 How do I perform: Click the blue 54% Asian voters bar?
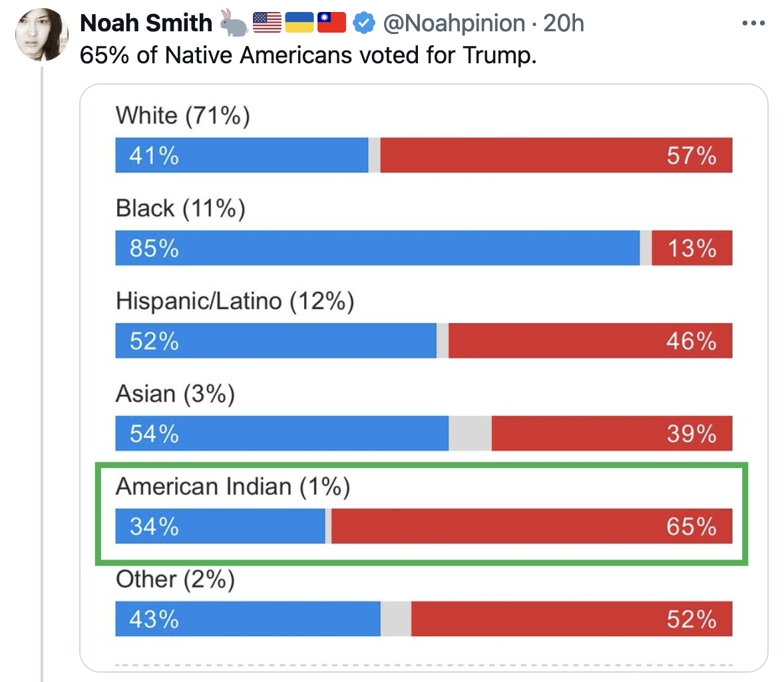click(282, 434)
